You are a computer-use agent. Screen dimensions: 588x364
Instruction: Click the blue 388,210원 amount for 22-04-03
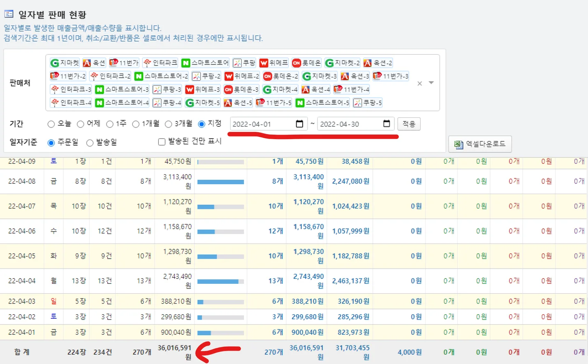click(308, 301)
